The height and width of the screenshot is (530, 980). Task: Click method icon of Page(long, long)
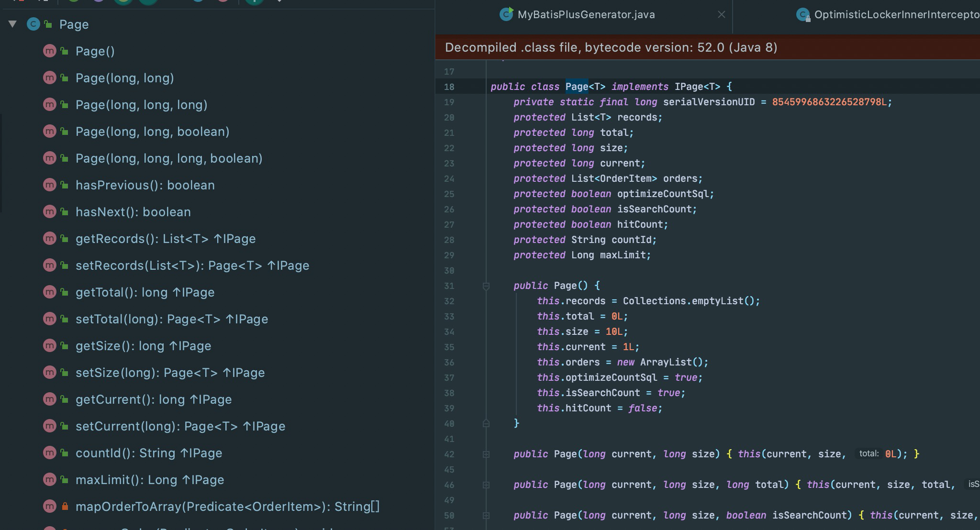[50, 77]
